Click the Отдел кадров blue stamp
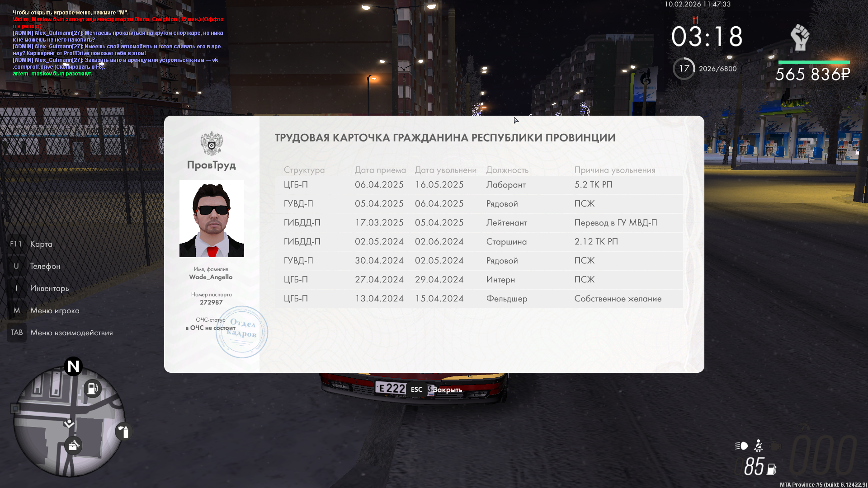 click(x=242, y=332)
